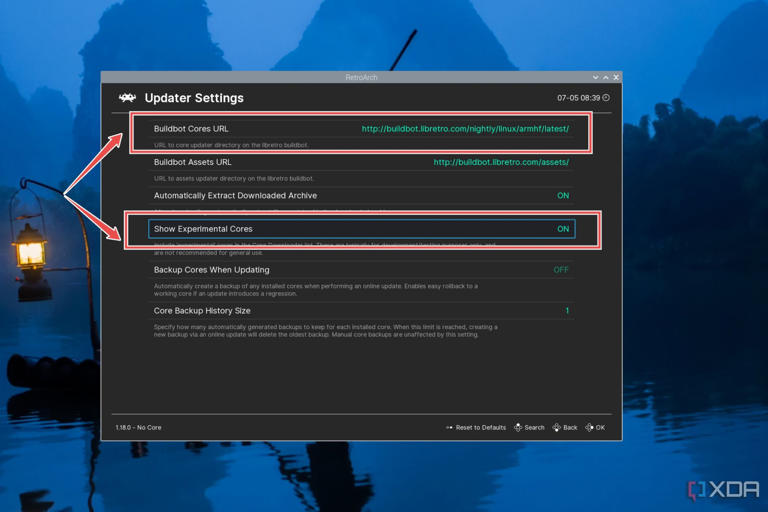Click 'Automatically create a backup' description

click(x=316, y=290)
